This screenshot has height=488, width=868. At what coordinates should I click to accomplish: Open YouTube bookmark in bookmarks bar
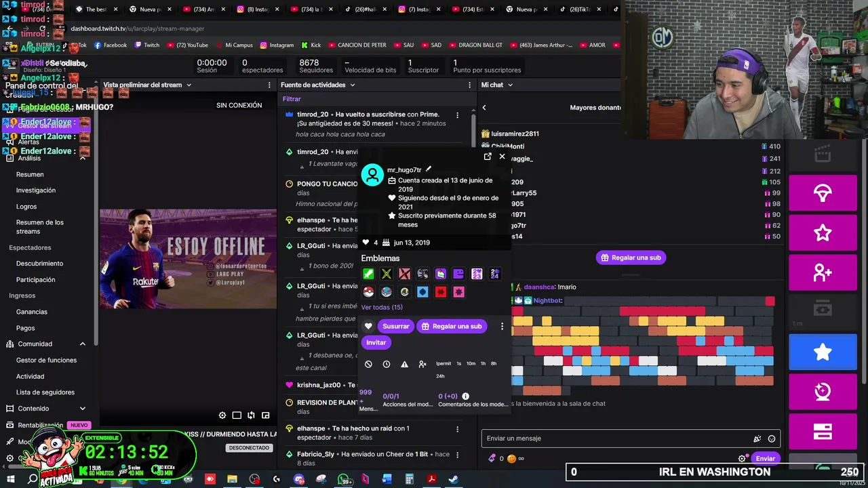tap(186, 45)
